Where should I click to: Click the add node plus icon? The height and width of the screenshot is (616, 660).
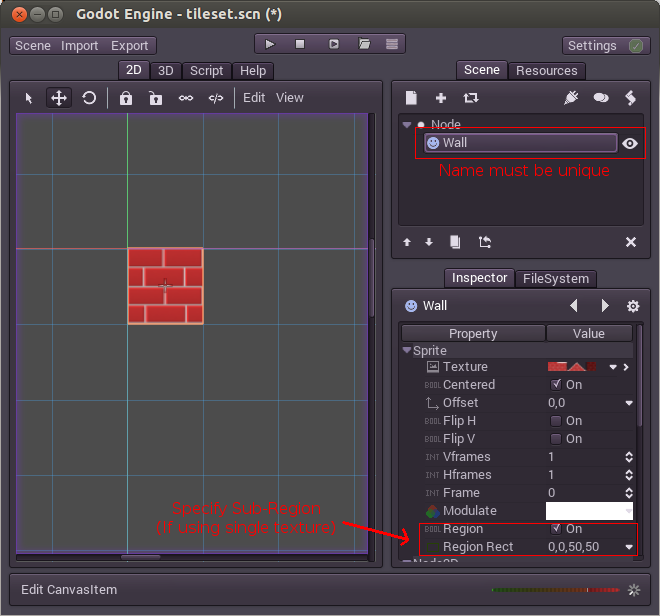pyautogui.click(x=441, y=98)
